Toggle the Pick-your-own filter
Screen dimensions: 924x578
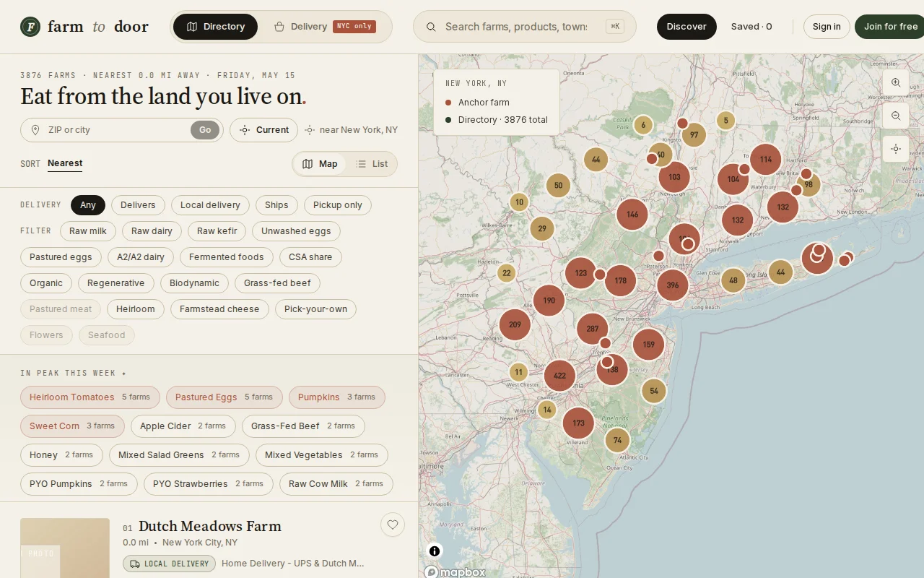pos(315,309)
